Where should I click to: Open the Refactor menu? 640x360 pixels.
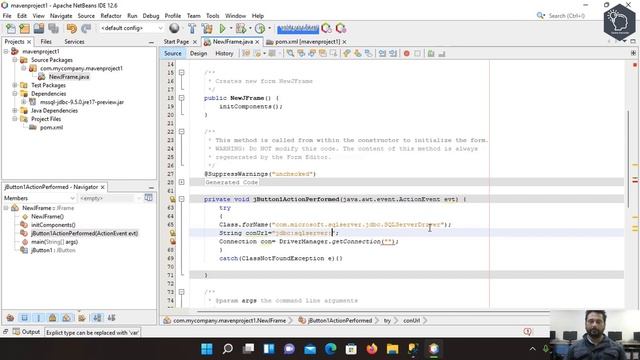coord(111,16)
